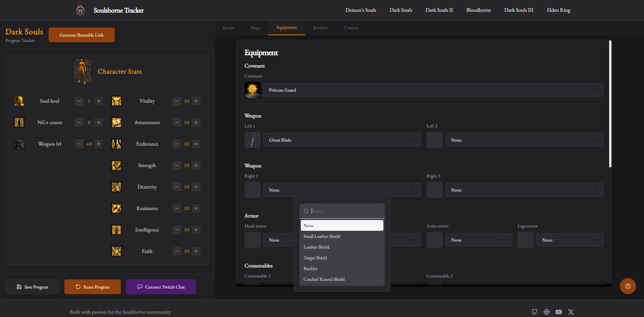Open the Covenant selection dropdown
Viewport: 644px width, 317px height.
point(432,90)
